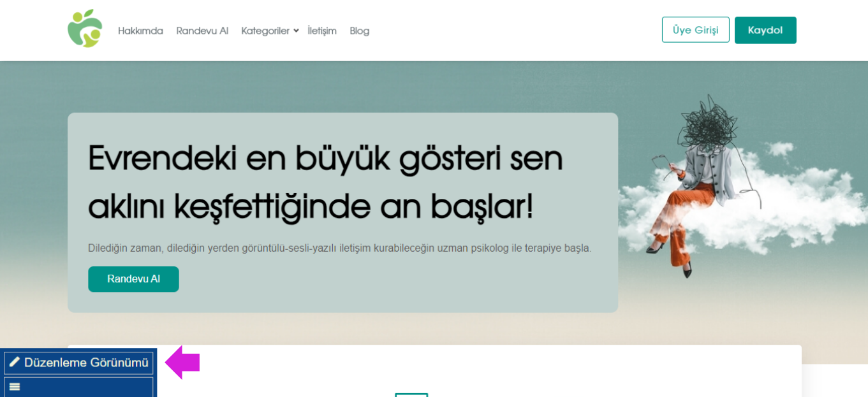Screen dimensions: 868x397
Task: Click the hero description paragraph
Action: pyautogui.click(x=340, y=248)
